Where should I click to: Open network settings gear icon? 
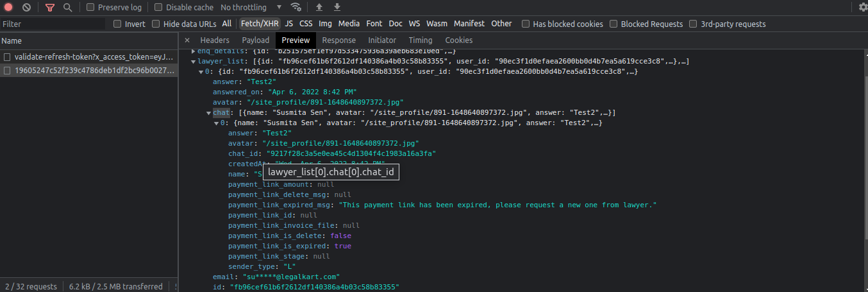point(863,8)
